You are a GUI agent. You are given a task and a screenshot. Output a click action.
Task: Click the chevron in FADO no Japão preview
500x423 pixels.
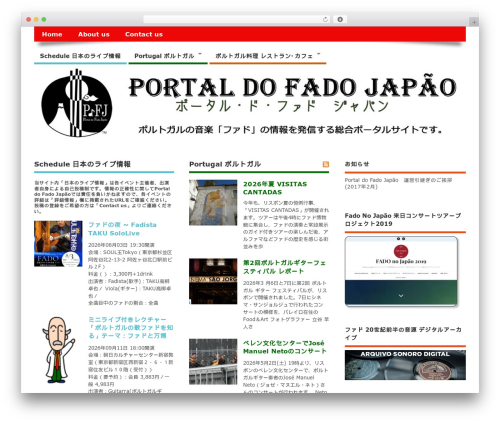point(401,296)
